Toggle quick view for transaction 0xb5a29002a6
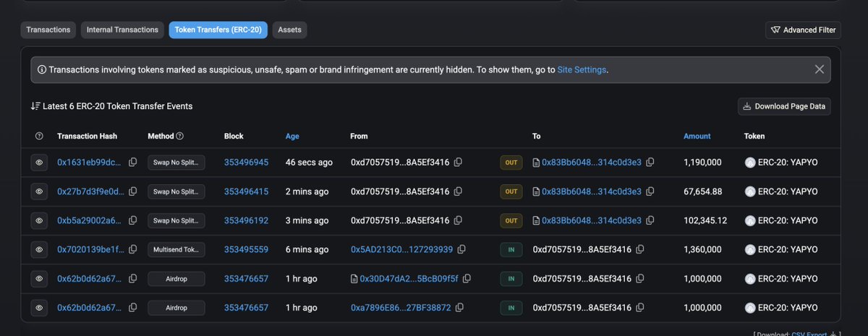The width and height of the screenshot is (868, 336). coord(39,220)
